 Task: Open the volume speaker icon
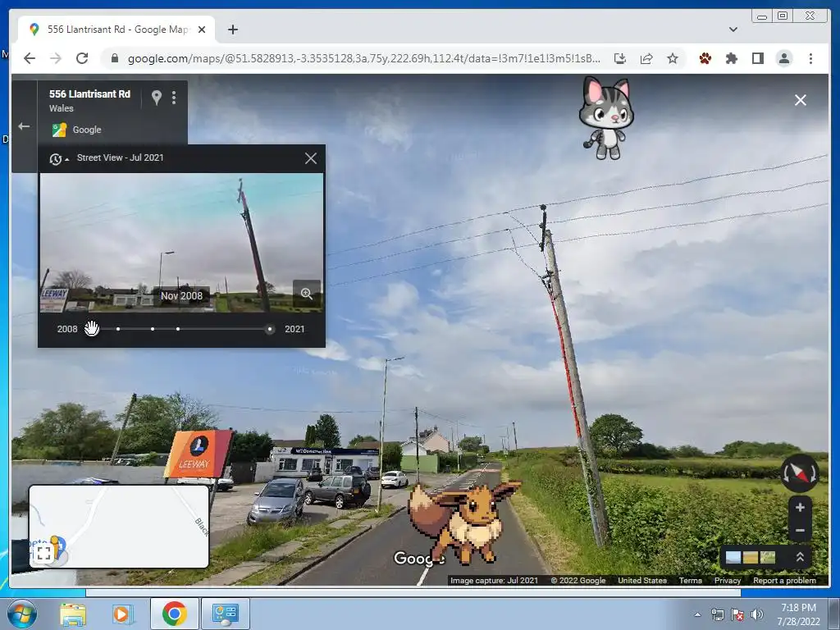coord(757,614)
